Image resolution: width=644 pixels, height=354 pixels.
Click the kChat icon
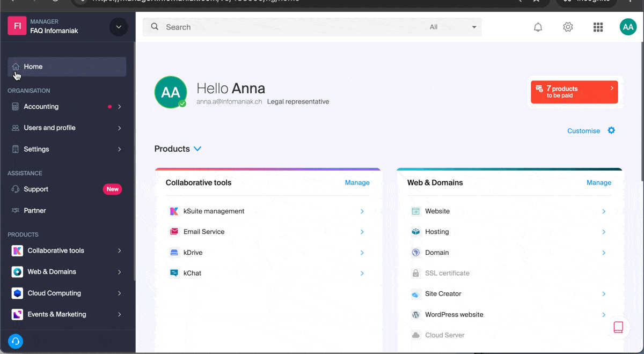click(x=174, y=273)
